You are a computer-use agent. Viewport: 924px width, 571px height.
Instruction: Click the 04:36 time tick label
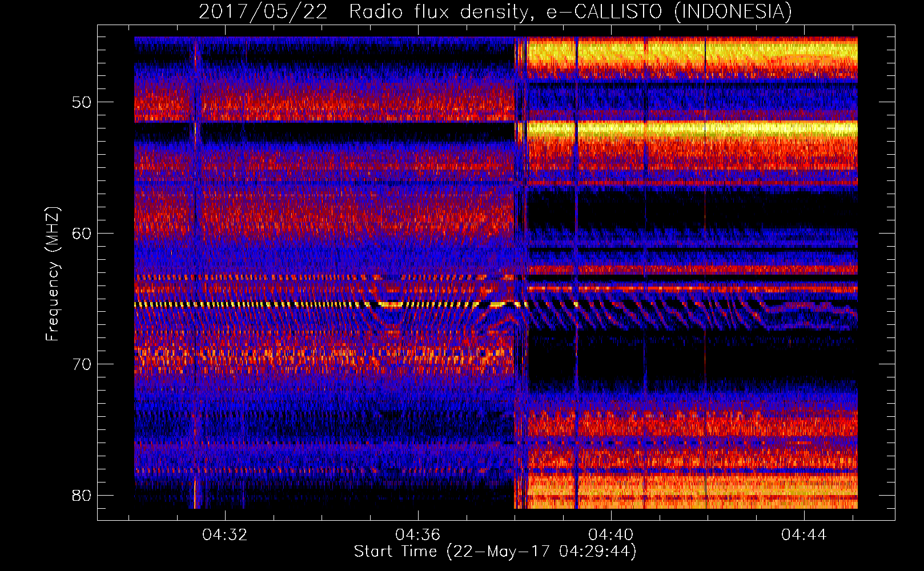(418, 535)
